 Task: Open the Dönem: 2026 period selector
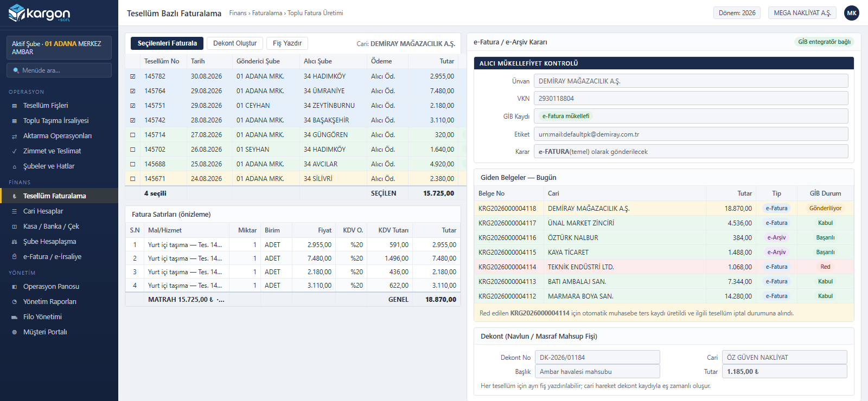[737, 13]
